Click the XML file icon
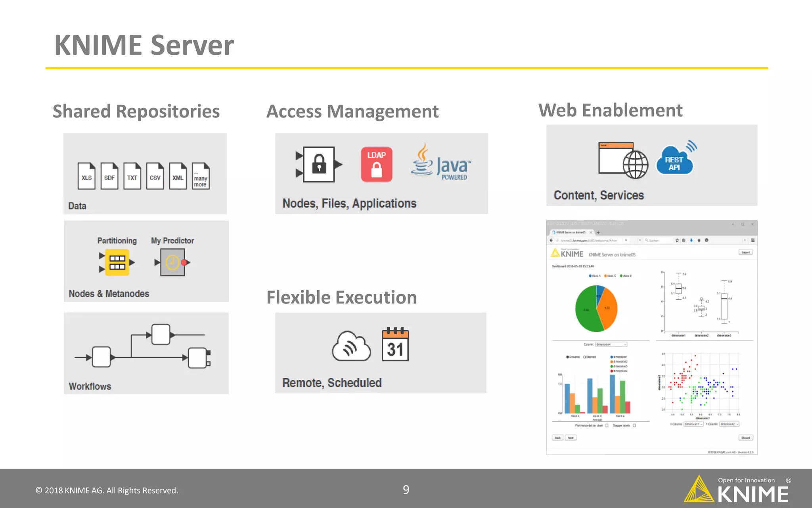Viewport: 812px width, 508px height. point(178,176)
